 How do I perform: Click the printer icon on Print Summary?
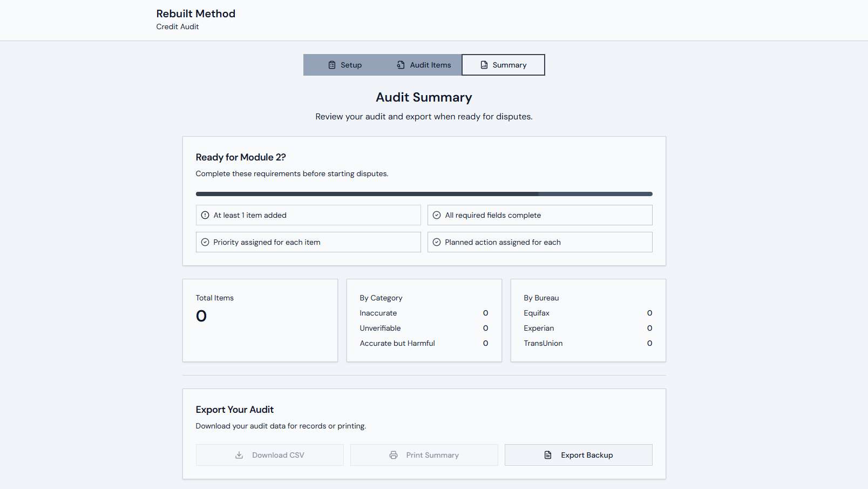pos(394,455)
